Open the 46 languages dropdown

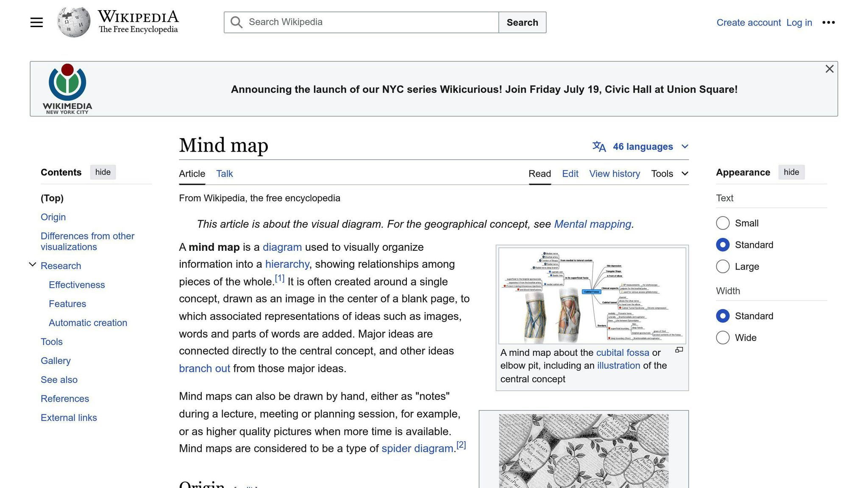coord(644,146)
